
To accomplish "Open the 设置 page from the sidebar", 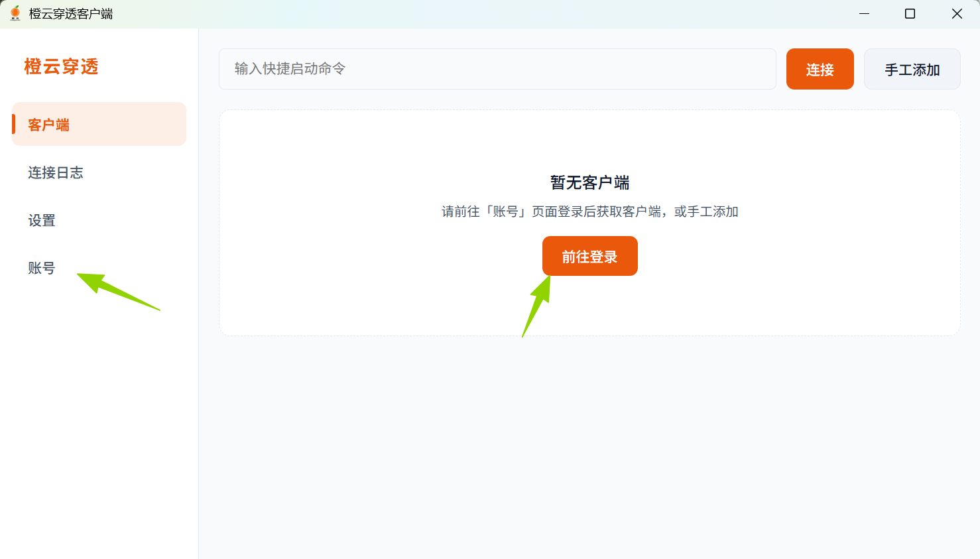I will pyautogui.click(x=41, y=220).
